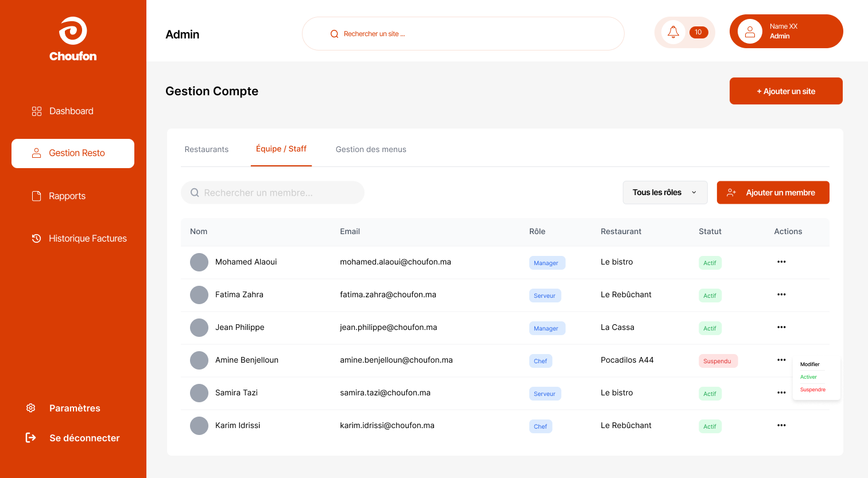Choose Modifier in the actions popup
This screenshot has height=478, width=868.
(x=810, y=364)
